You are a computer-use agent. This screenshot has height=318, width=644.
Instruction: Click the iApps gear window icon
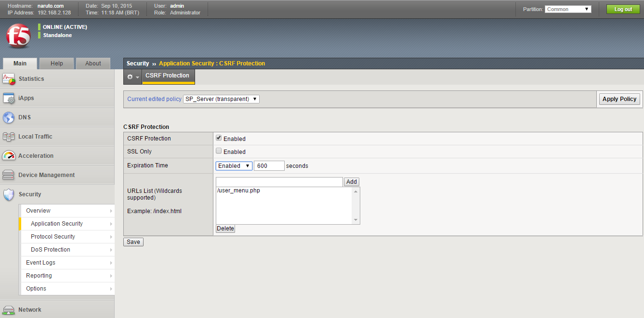point(9,98)
